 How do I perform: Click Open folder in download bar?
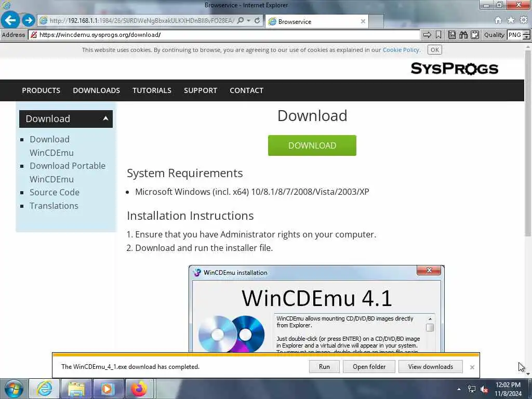pyautogui.click(x=369, y=367)
